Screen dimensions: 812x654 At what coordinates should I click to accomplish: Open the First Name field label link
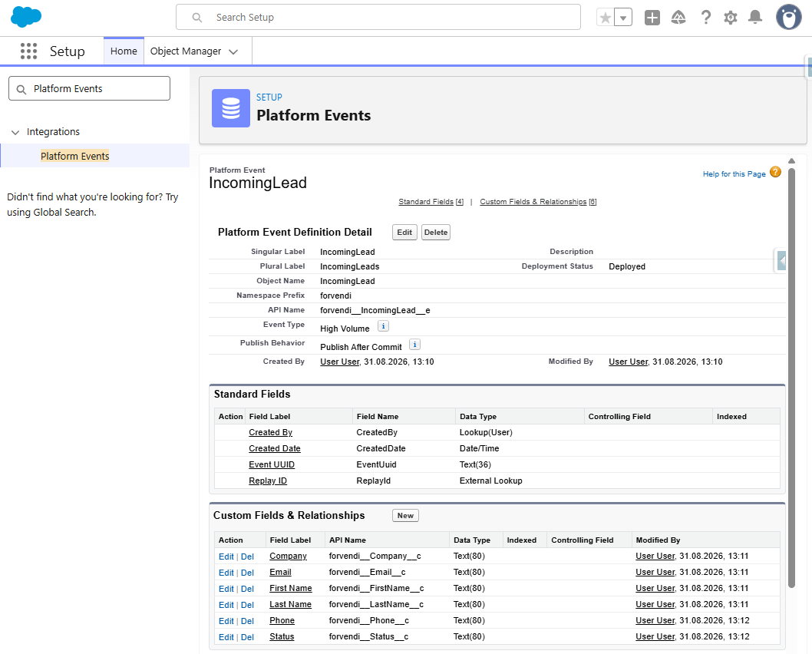point(291,588)
